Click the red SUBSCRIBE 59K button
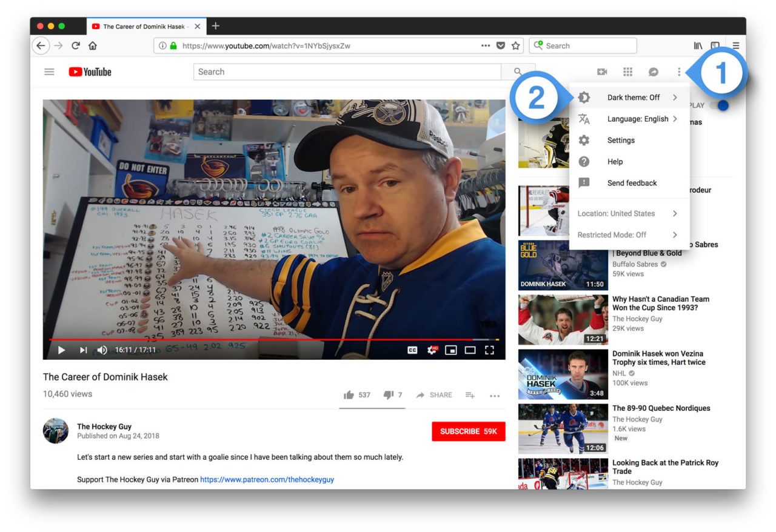 469,431
